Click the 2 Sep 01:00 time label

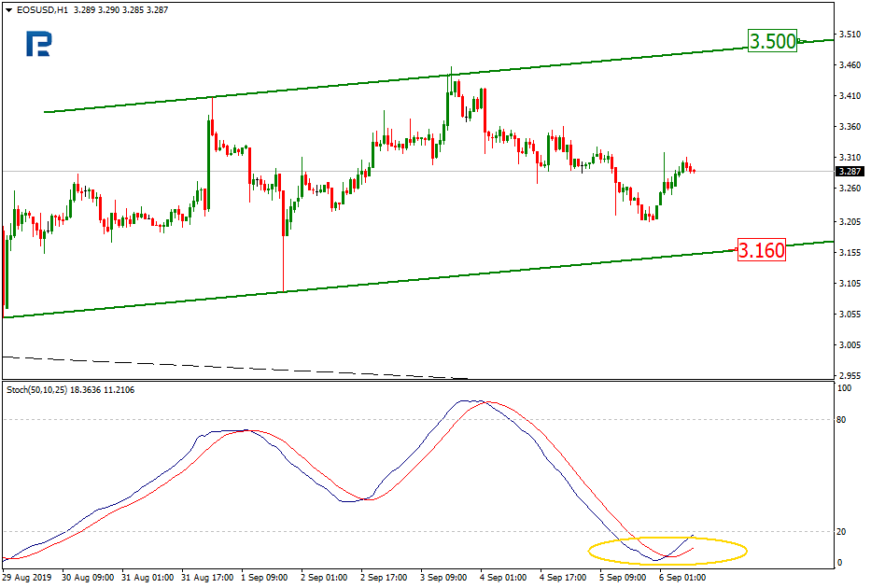[x=324, y=578]
